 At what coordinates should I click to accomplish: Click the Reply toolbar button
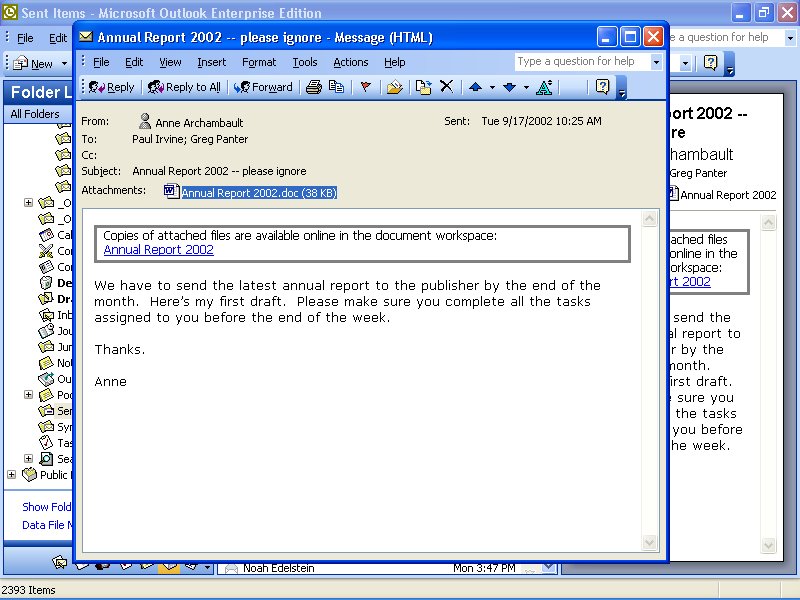coord(112,87)
